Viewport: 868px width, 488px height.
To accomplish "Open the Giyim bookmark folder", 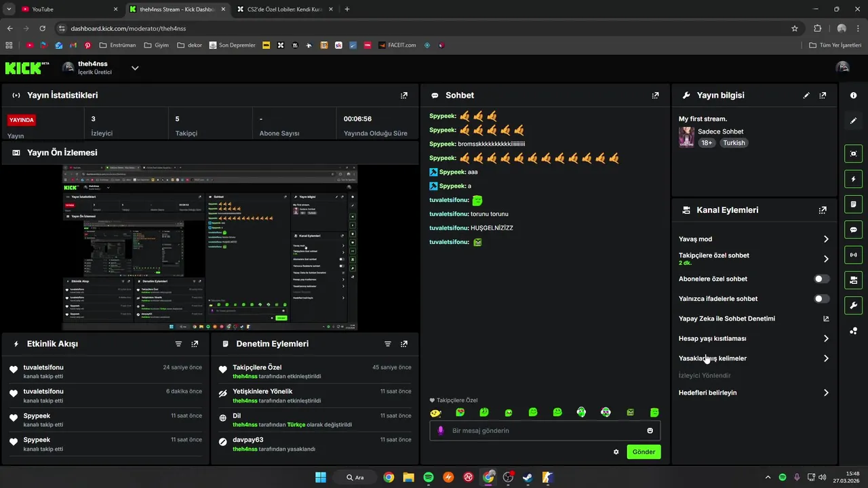I will pyautogui.click(x=157, y=45).
